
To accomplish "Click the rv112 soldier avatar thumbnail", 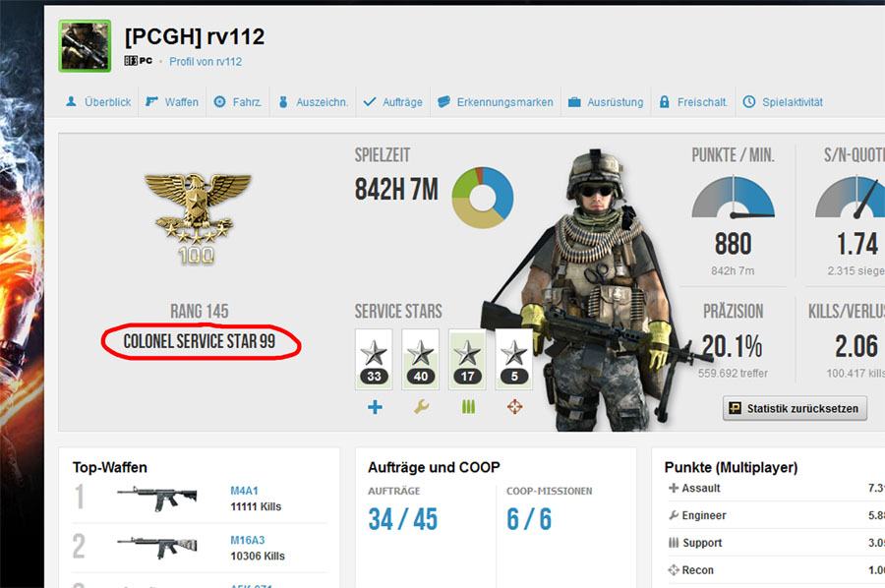I will tap(85, 46).
